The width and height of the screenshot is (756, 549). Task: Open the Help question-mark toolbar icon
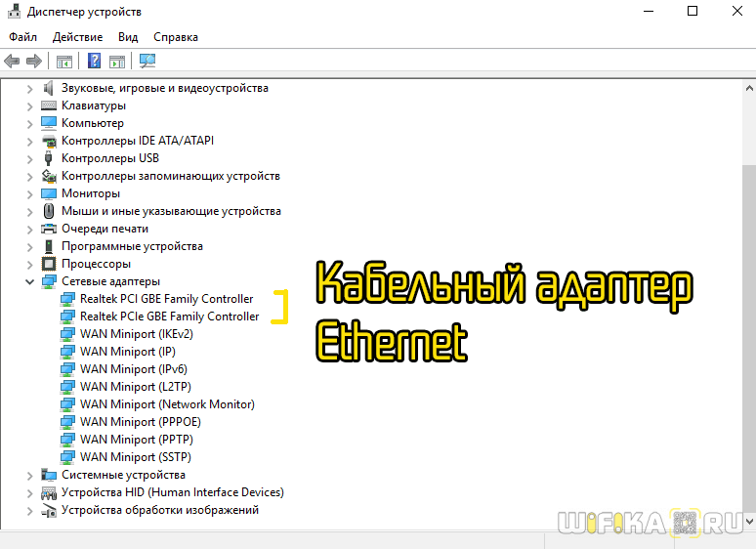point(94,61)
